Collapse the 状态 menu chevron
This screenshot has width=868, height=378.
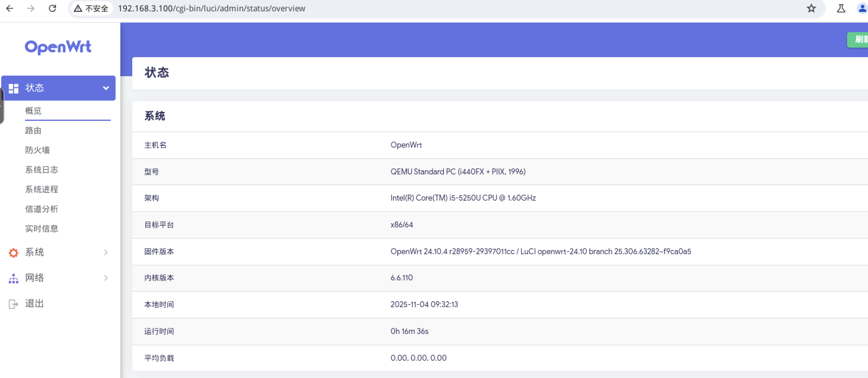106,88
